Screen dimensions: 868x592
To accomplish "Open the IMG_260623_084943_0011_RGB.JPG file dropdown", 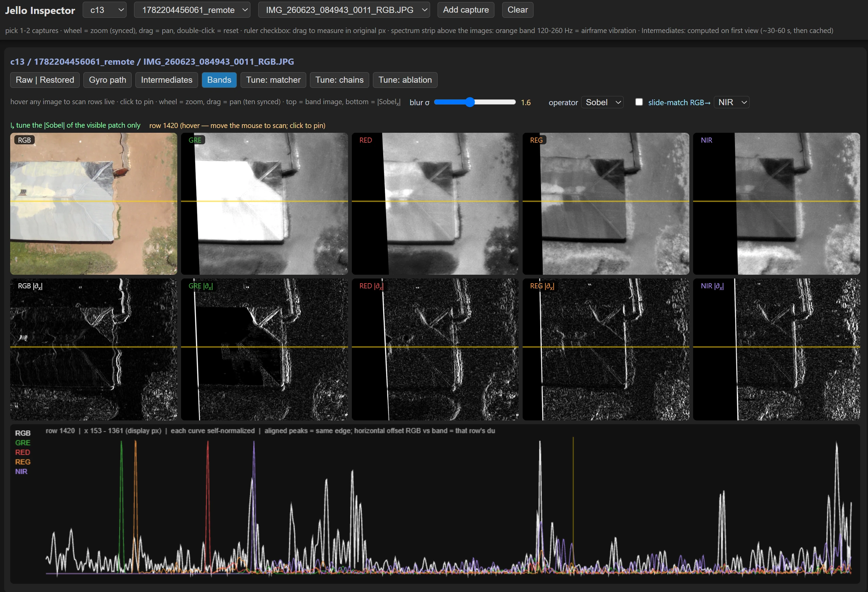I will (x=344, y=10).
